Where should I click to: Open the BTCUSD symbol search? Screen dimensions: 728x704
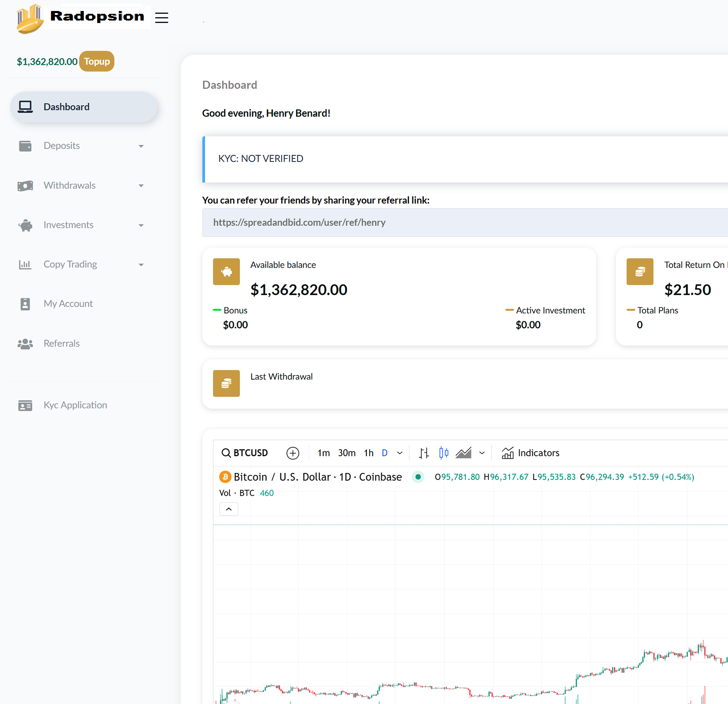(x=245, y=453)
